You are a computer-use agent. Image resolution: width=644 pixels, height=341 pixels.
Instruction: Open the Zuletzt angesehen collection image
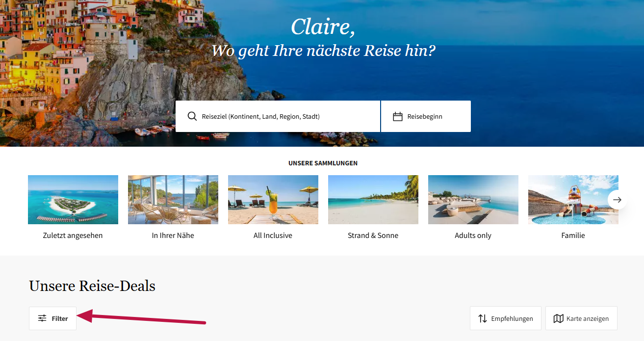click(x=73, y=200)
